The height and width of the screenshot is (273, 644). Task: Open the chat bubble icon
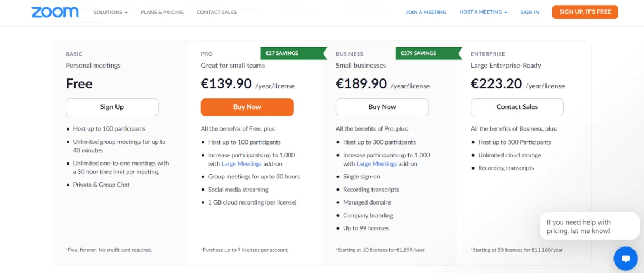pyautogui.click(x=626, y=259)
